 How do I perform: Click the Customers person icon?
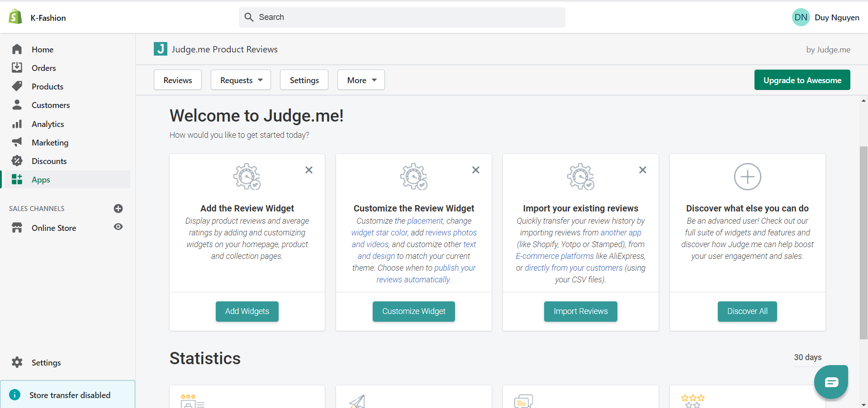click(17, 105)
